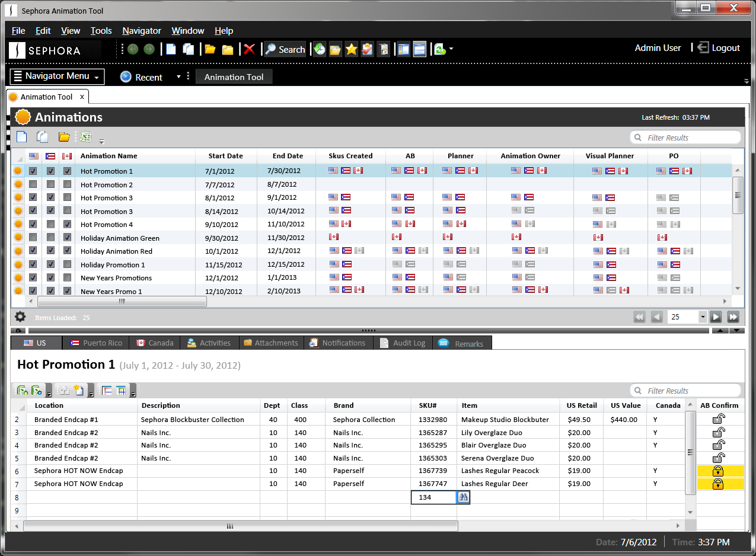This screenshot has width=756, height=556.
Task: Open dropdown arrow beside green refresh icon
Action: (x=451, y=49)
